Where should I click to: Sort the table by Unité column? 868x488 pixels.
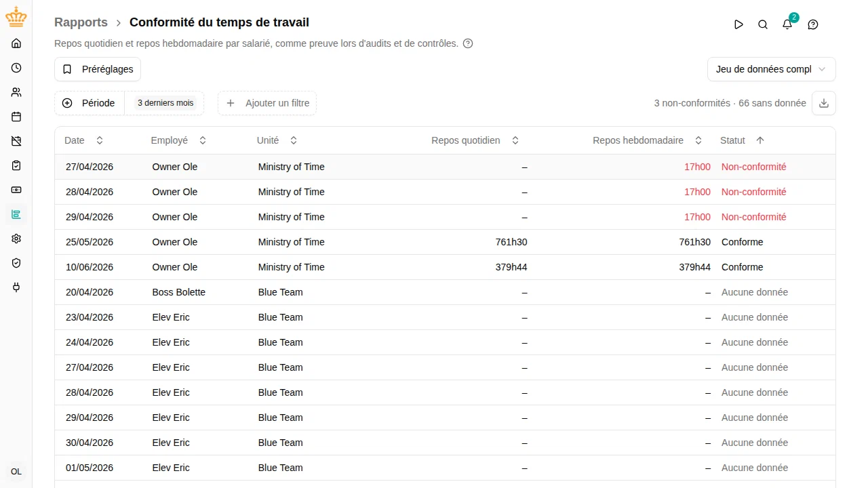pyautogui.click(x=277, y=140)
